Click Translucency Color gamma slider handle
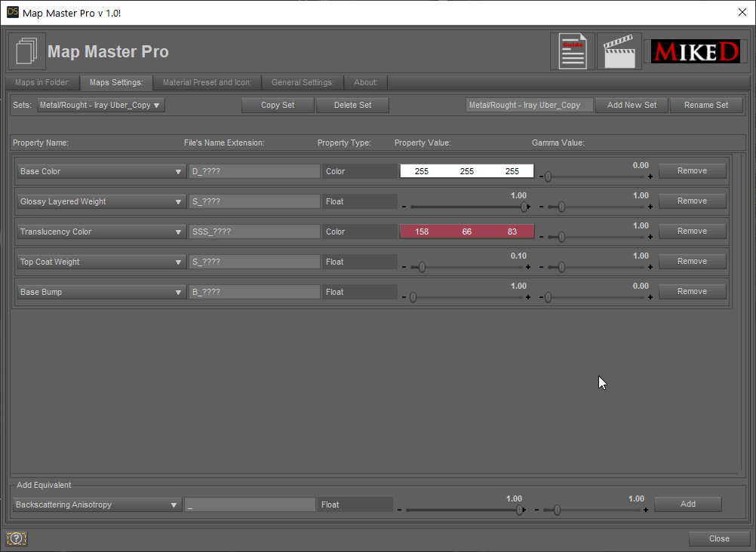 pyautogui.click(x=561, y=238)
